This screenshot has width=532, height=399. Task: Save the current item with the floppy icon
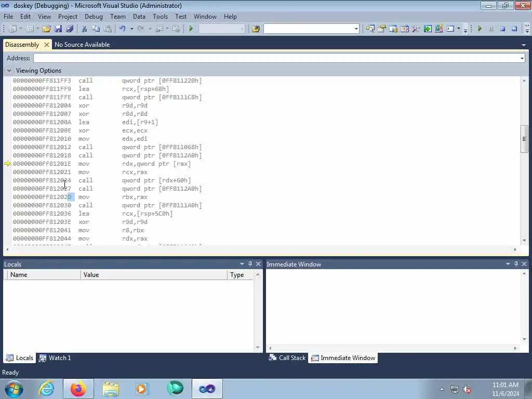tap(58, 29)
